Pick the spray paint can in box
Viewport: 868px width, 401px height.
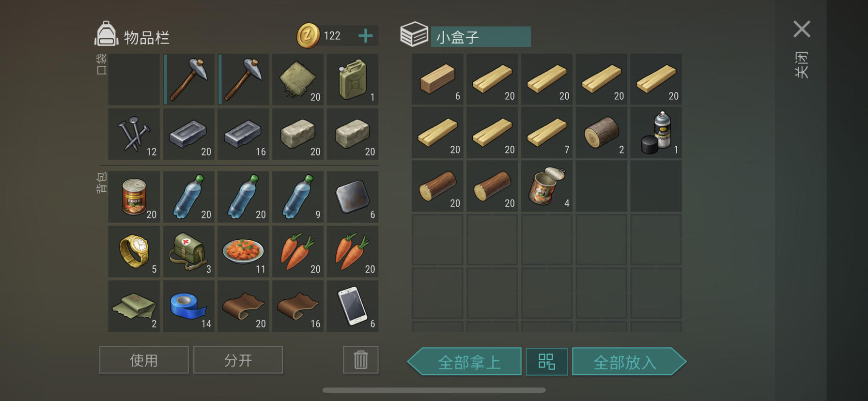tap(656, 133)
